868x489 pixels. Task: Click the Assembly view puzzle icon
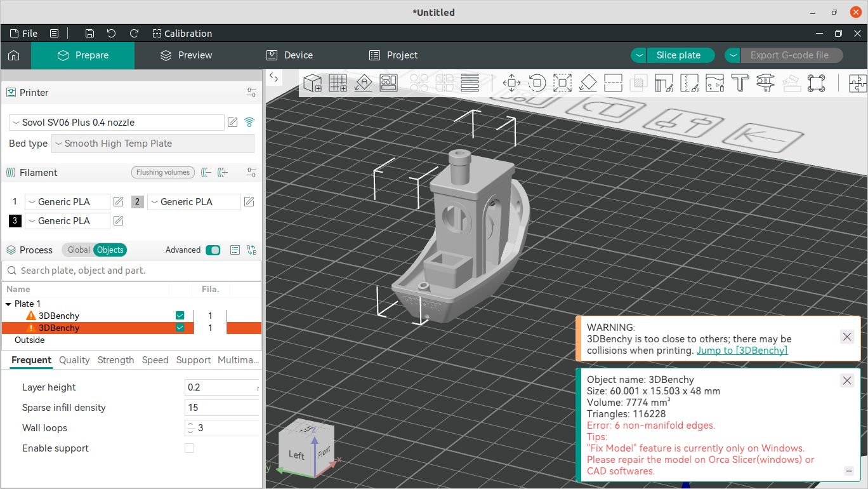point(857,83)
